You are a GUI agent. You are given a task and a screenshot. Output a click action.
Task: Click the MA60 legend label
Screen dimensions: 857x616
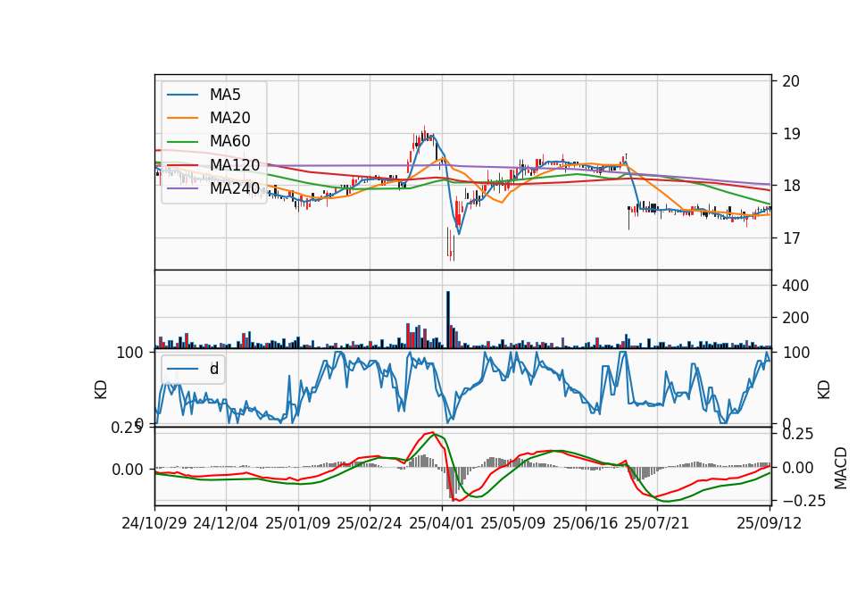229,141
